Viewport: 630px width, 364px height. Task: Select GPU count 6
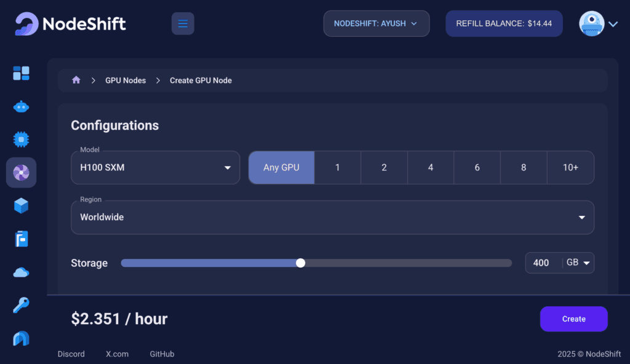[477, 167]
